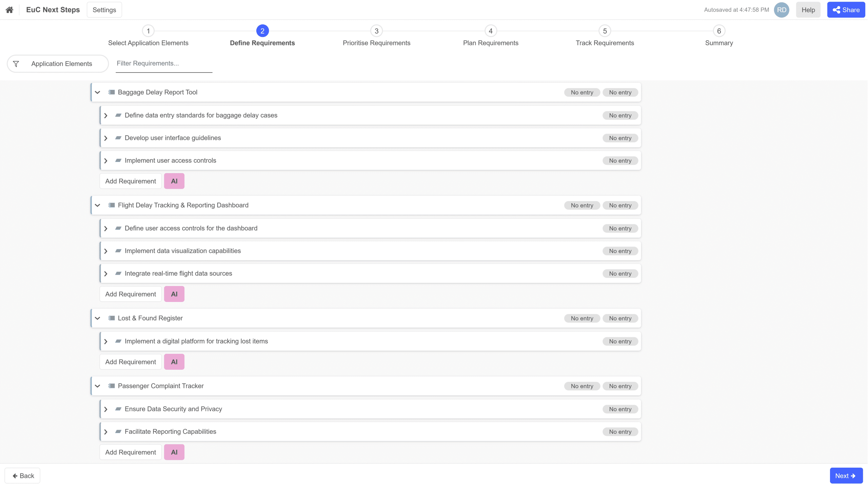
Task: Click the No entry badge on the Facilitate Reporting Capabilities row
Action: click(x=620, y=432)
